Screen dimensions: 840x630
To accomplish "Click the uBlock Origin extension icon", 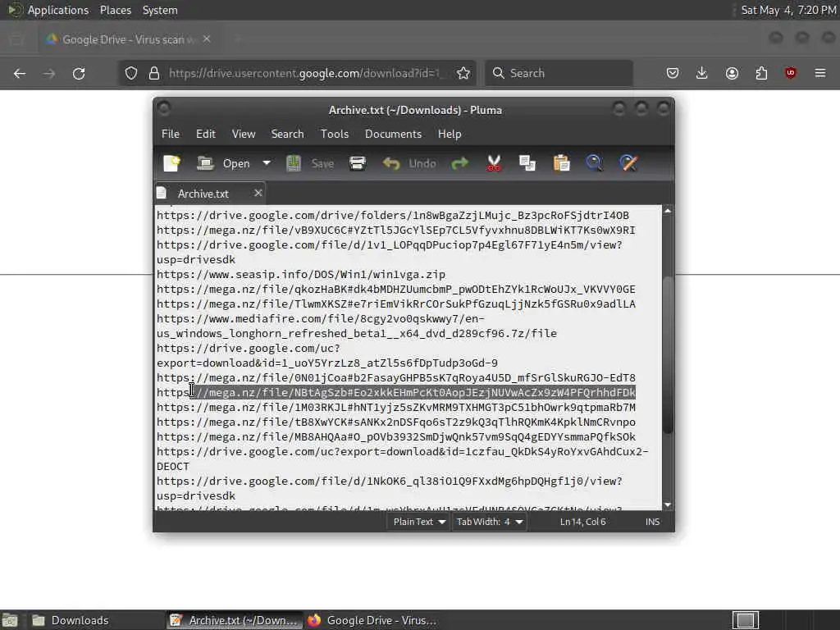I will click(x=791, y=73).
